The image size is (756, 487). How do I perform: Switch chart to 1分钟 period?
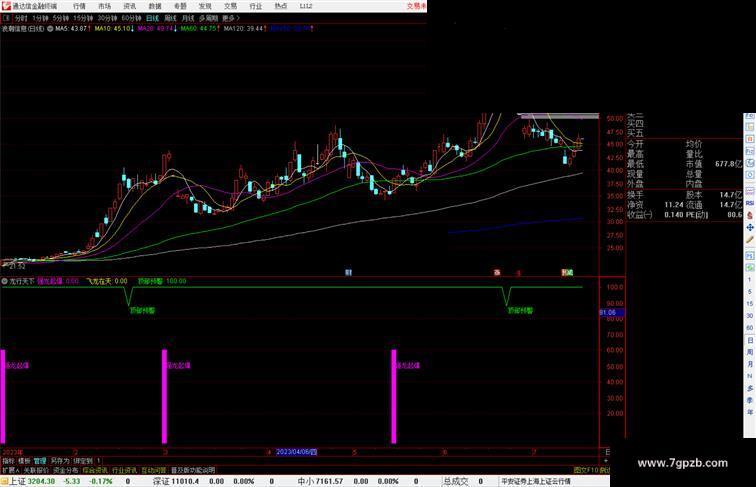[40, 18]
